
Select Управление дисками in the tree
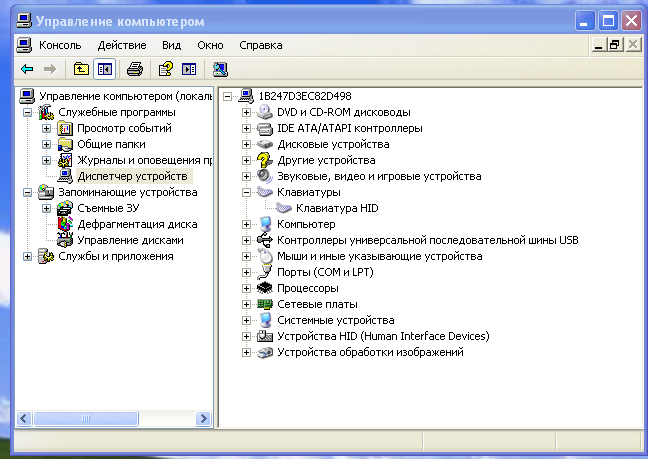(131, 240)
